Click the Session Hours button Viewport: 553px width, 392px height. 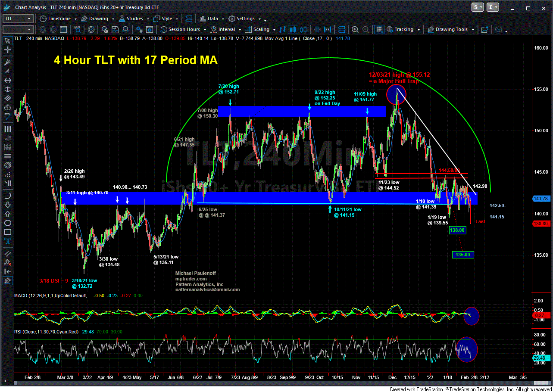[181, 29]
